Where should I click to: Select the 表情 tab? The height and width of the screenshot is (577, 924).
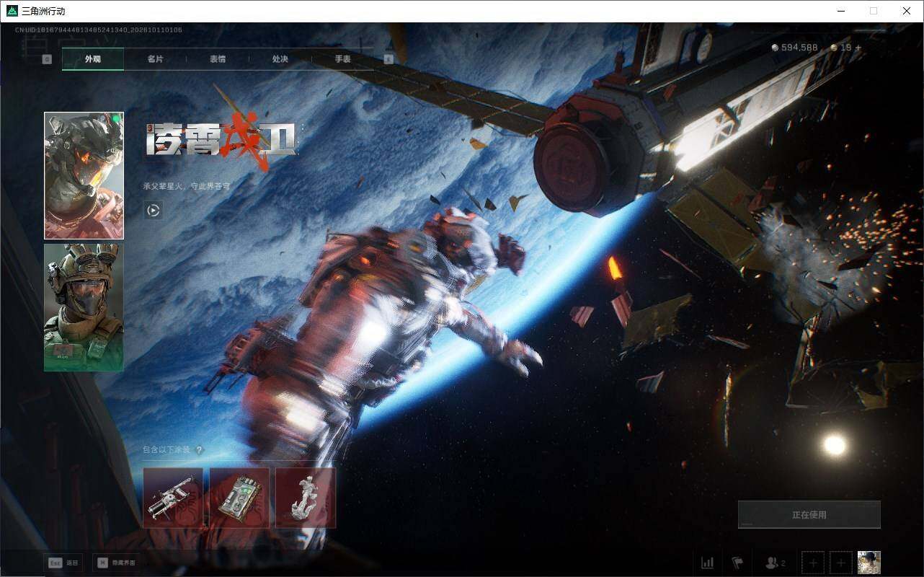click(x=218, y=59)
